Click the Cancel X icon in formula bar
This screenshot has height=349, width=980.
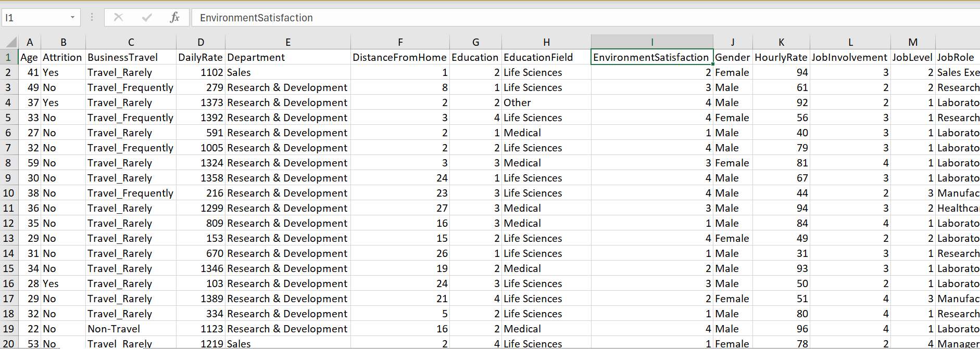[x=118, y=18]
